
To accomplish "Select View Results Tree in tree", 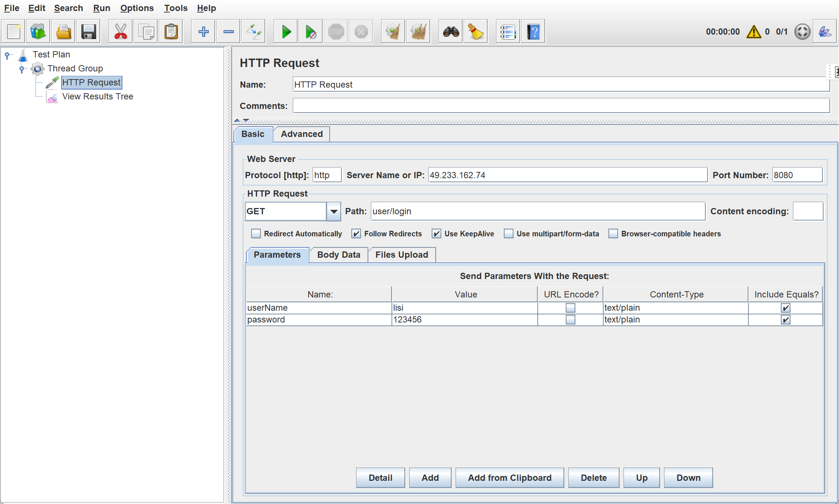I will click(98, 96).
